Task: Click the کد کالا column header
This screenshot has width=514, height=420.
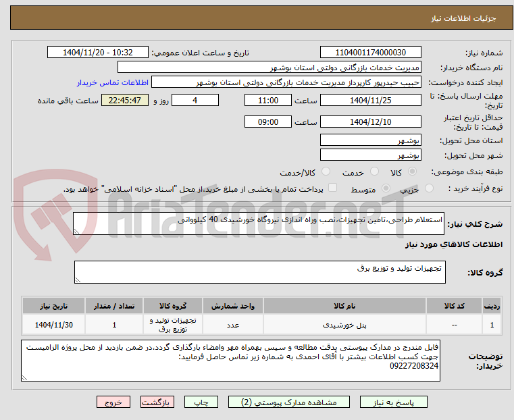Action: 454,306
